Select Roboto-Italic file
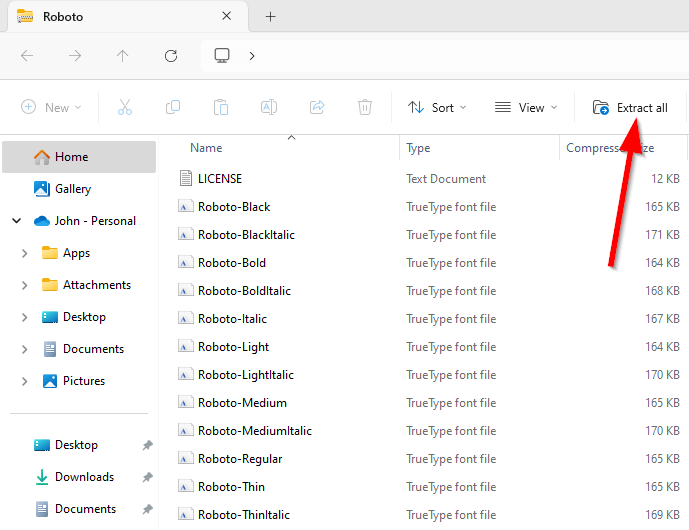Viewport: 689px width, 530px height. click(232, 319)
